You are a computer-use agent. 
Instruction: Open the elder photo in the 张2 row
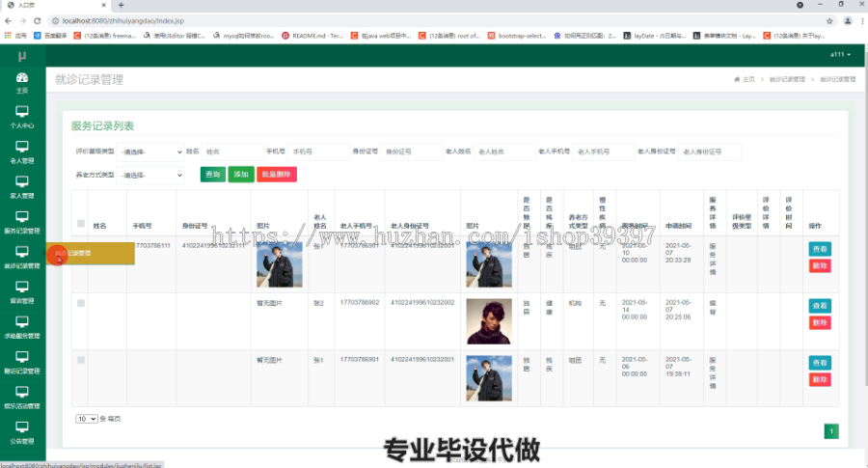coord(489,321)
